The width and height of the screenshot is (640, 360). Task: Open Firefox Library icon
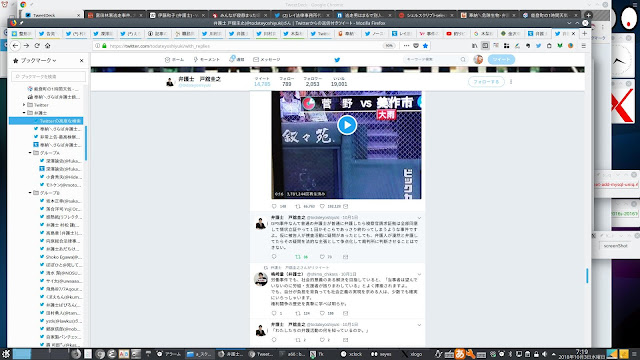click(474, 46)
